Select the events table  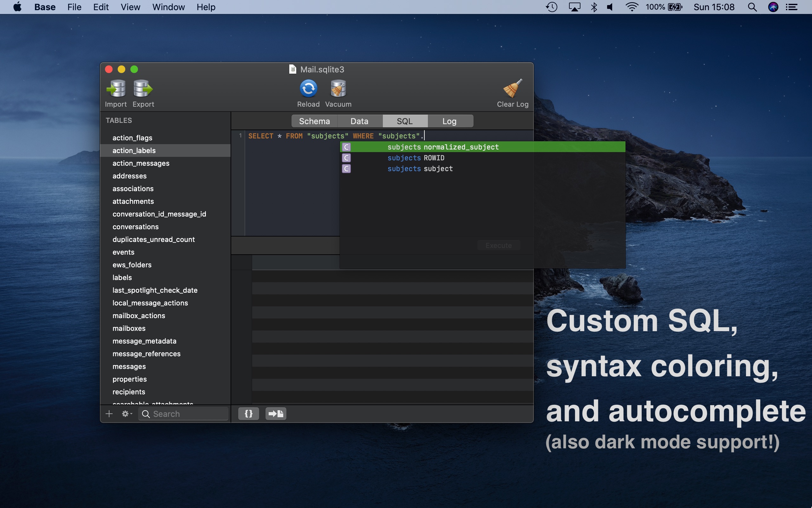(166, 252)
